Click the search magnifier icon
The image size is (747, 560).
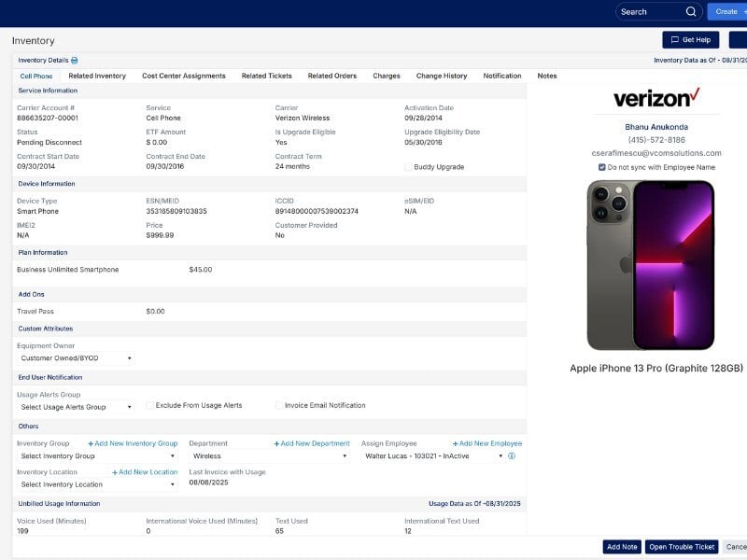[691, 12]
